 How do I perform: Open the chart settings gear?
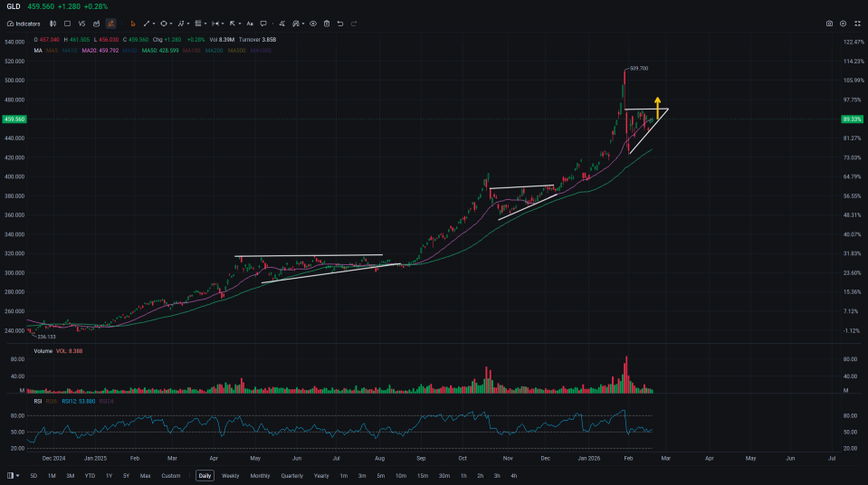click(x=843, y=24)
